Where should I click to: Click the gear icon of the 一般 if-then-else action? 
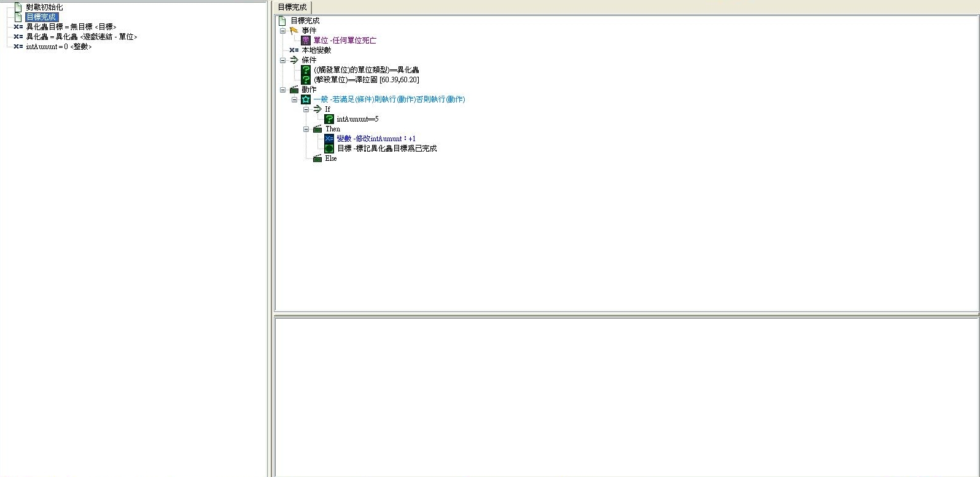pos(306,99)
